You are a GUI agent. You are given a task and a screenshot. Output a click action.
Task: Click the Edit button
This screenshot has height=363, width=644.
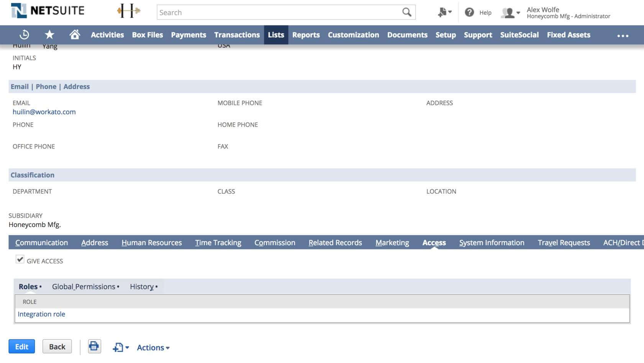[21, 346]
